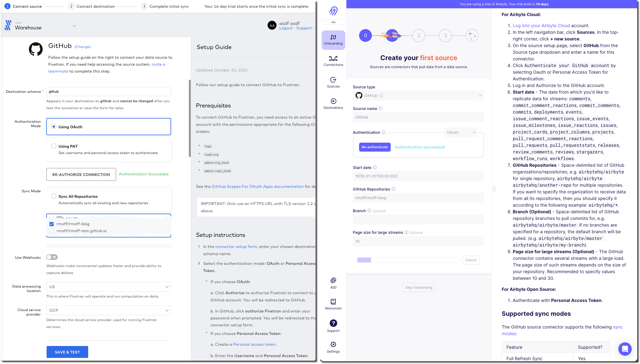Screen dimensions: 640x364
Task: Click the Connections icon in sidebar
Action: [x=333, y=58]
